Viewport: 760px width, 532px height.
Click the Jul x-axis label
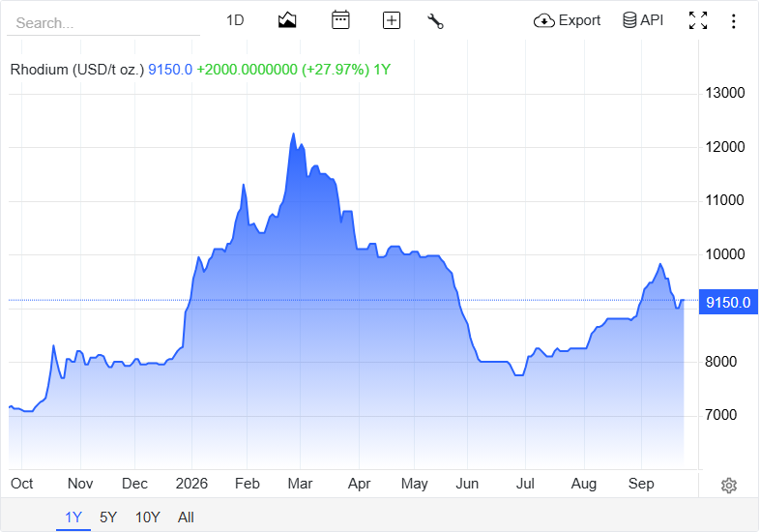[x=525, y=484]
